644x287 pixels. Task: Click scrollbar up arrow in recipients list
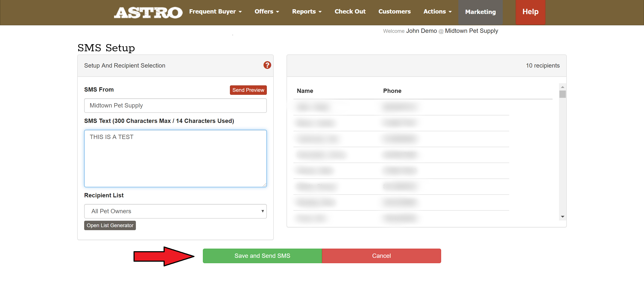click(562, 87)
